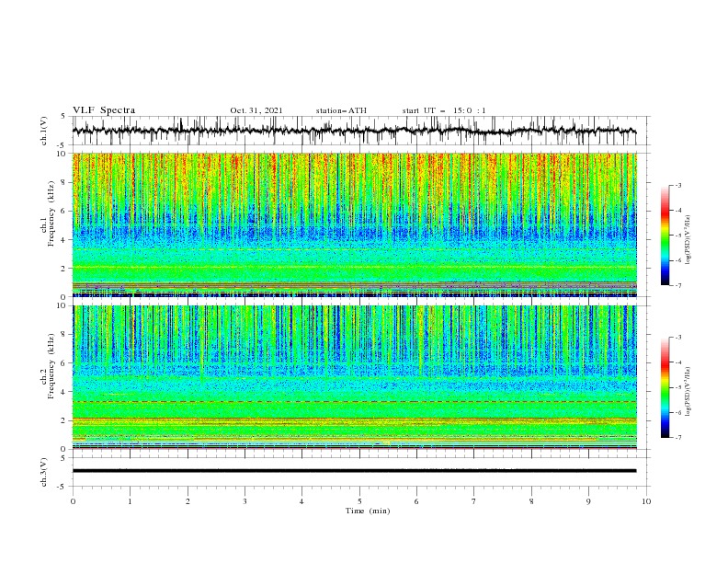Click the 'VLF Spectra' title text
The width and height of the screenshot is (728, 563).
tap(104, 110)
